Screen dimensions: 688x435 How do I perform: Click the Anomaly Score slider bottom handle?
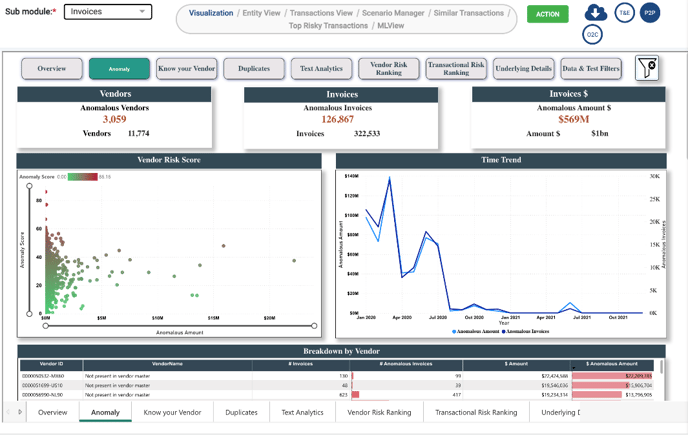[28, 313]
